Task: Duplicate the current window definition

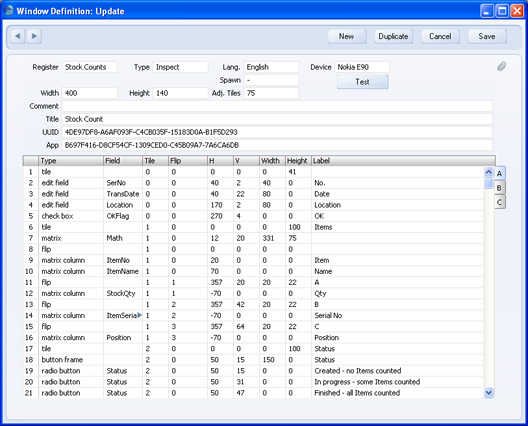Action: (393, 36)
